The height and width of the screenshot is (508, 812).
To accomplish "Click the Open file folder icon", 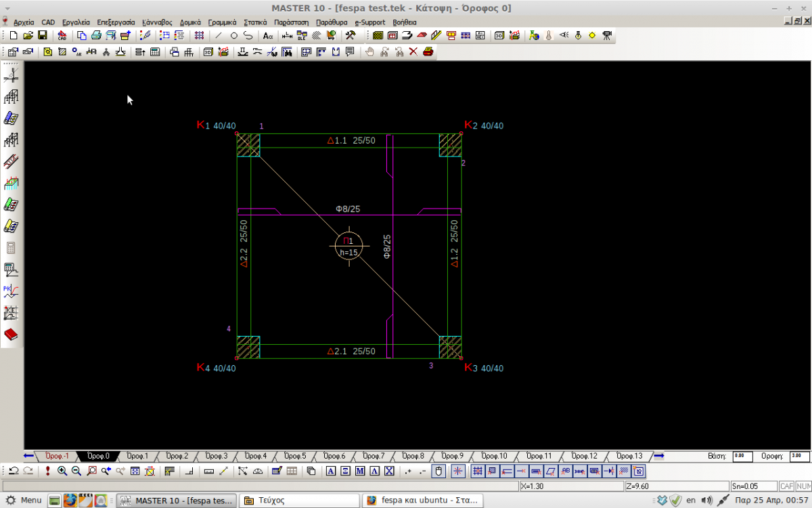I will [28, 35].
